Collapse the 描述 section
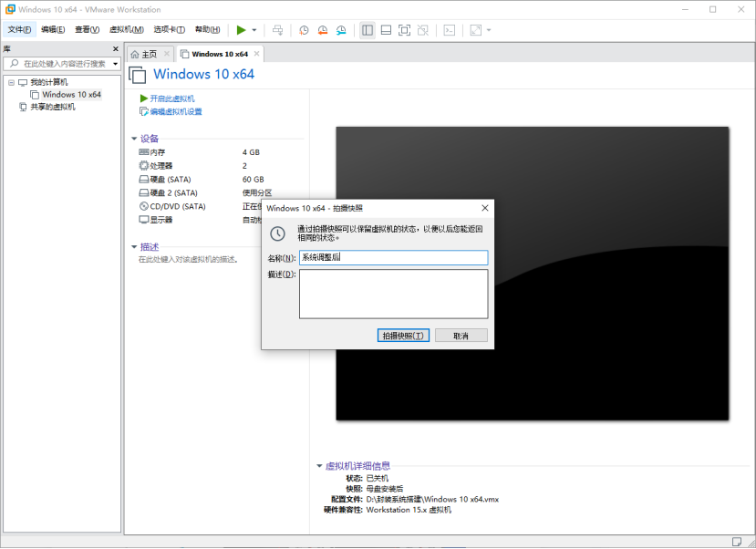 pyautogui.click(x=134, y=247)
